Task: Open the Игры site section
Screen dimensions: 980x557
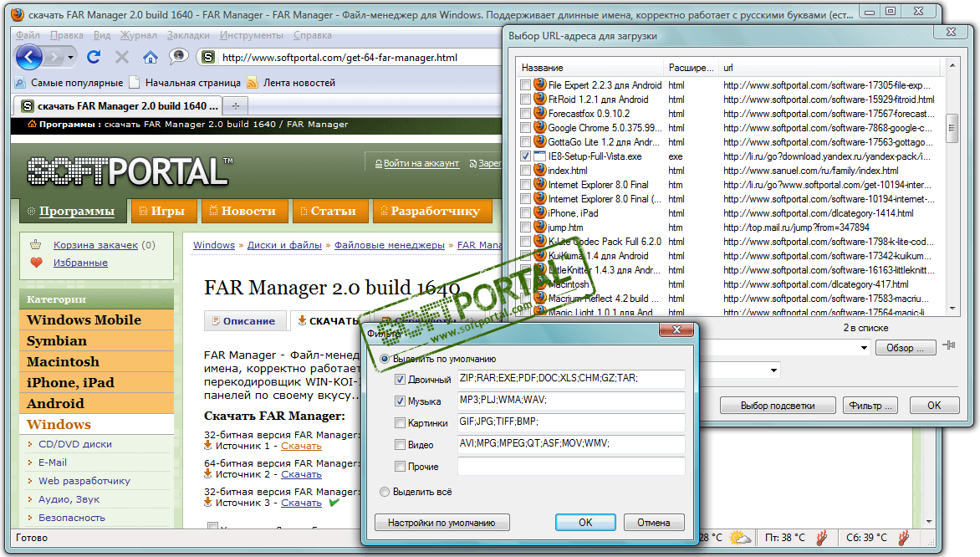Action: (162, 212)
